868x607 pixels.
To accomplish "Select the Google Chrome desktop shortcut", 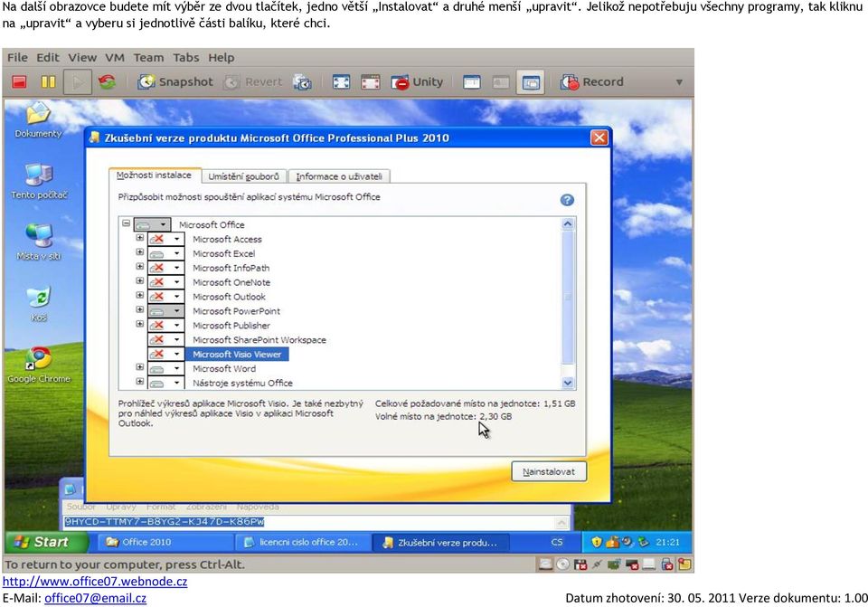I will (x=39, y=365).
